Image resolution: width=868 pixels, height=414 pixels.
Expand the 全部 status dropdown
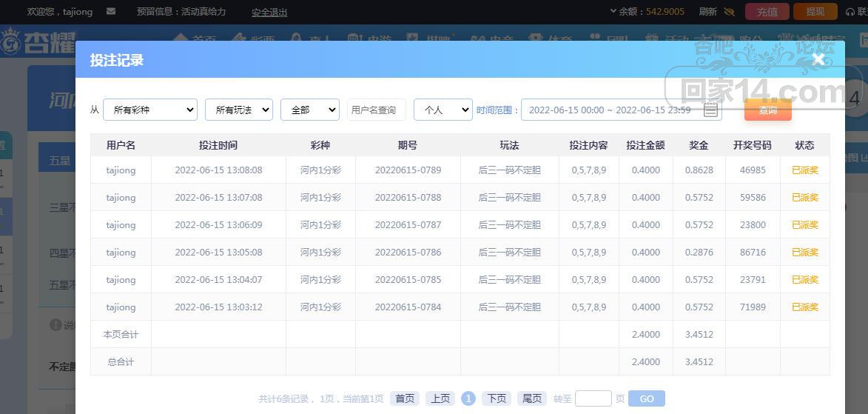point(309,110)
